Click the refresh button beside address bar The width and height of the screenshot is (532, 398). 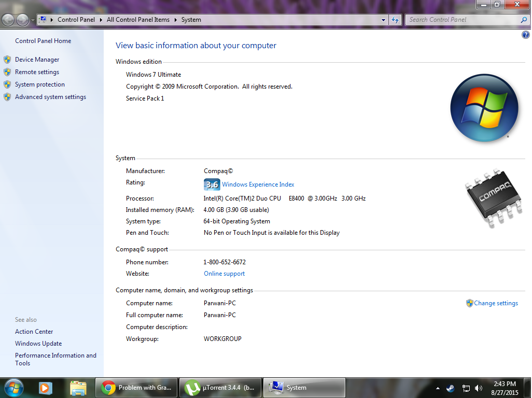pyautogui.click(x=395, y=20)
